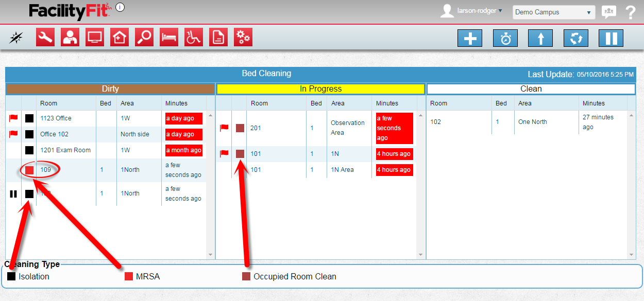Click the red MRSA swatch for room 109
The height and width of the screenshot is (301, 644).
coord(30,170)
